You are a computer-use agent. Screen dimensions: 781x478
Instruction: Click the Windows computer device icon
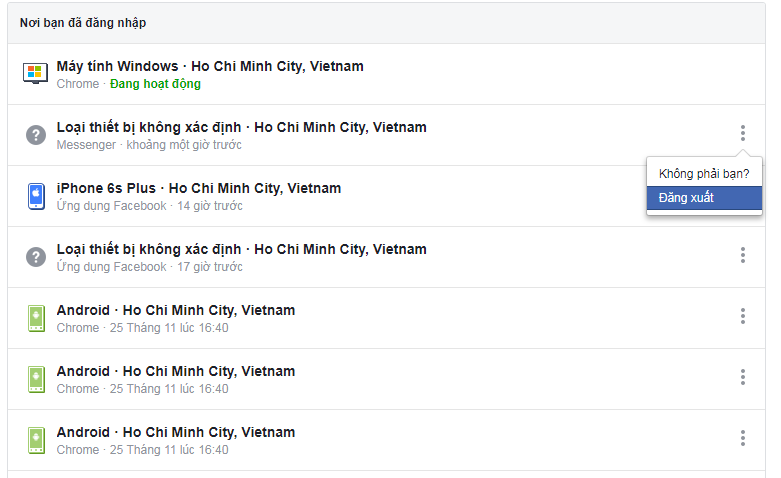[35, 74]
